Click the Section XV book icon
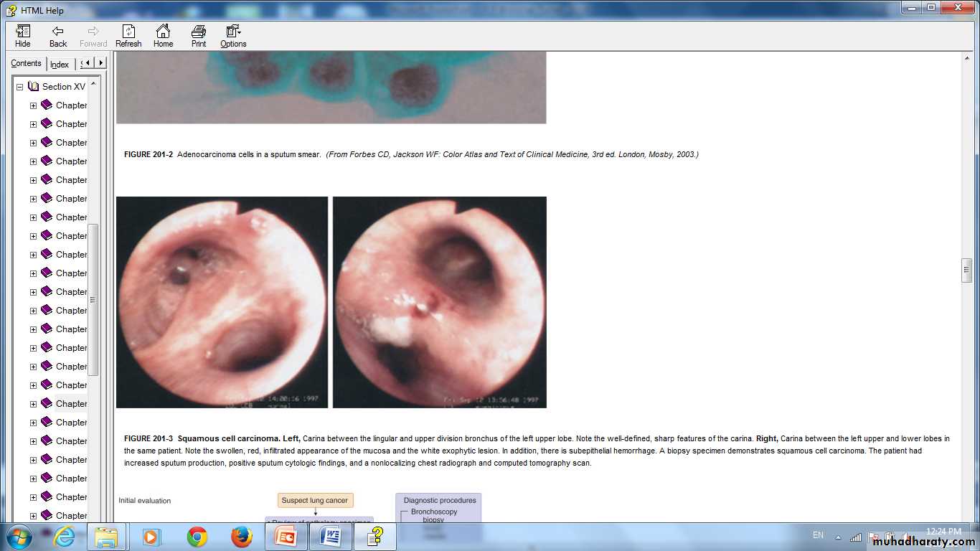 pyautogui.click(x=34, y=87)
